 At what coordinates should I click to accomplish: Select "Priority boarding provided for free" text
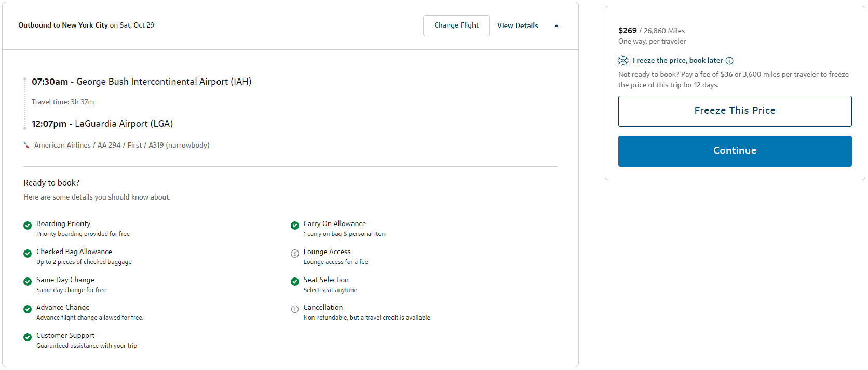[83, 234]
